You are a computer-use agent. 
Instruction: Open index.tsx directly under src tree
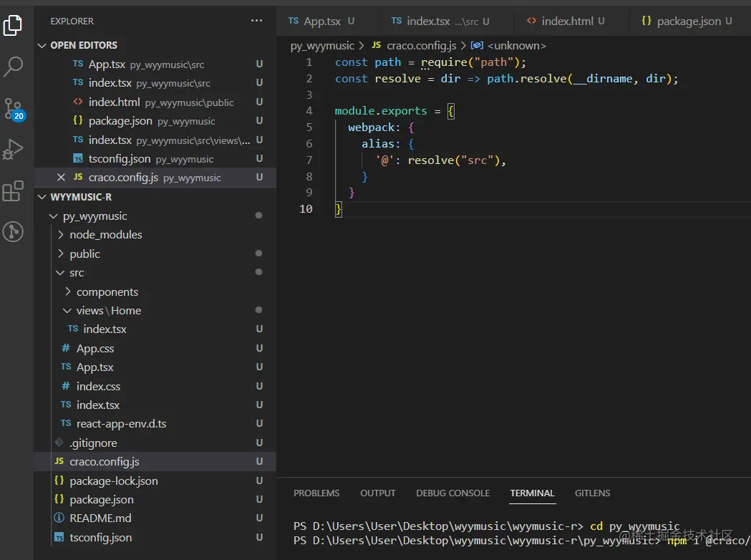point(155,405)
